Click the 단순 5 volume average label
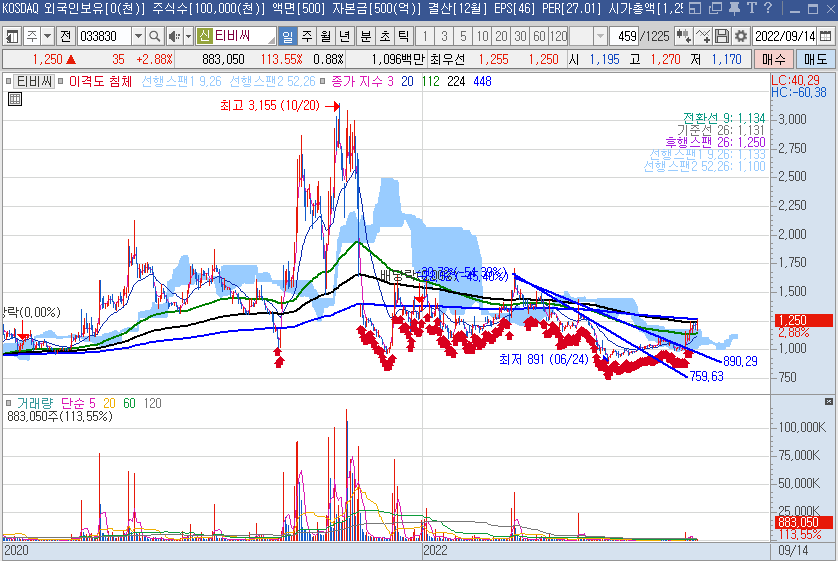Screen dimensions: 838x561 point(78,403)
